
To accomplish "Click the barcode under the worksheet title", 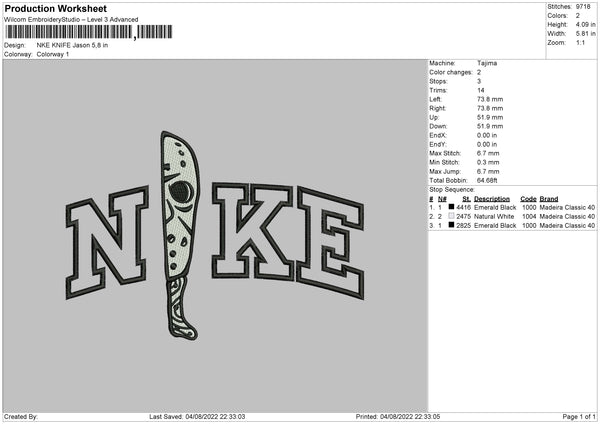I will [89, 32].
